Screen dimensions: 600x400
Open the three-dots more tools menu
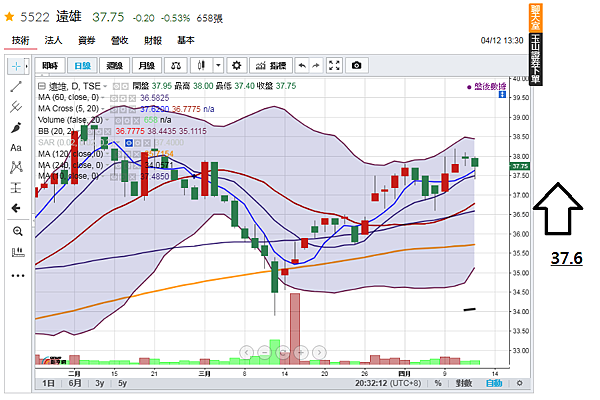18,276
